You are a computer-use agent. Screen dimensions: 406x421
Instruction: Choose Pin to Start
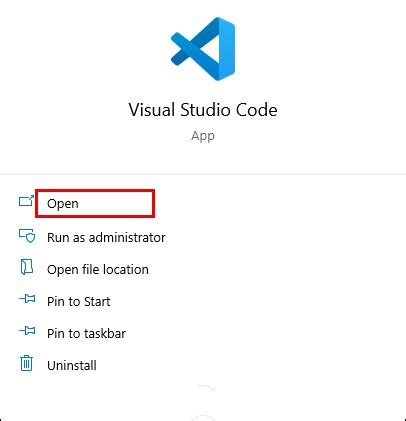click(x=79, y=301)
